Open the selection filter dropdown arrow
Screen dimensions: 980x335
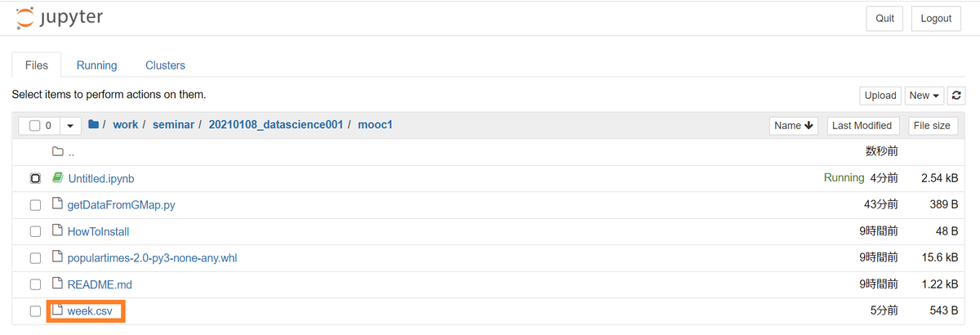[x=69, y=126]
